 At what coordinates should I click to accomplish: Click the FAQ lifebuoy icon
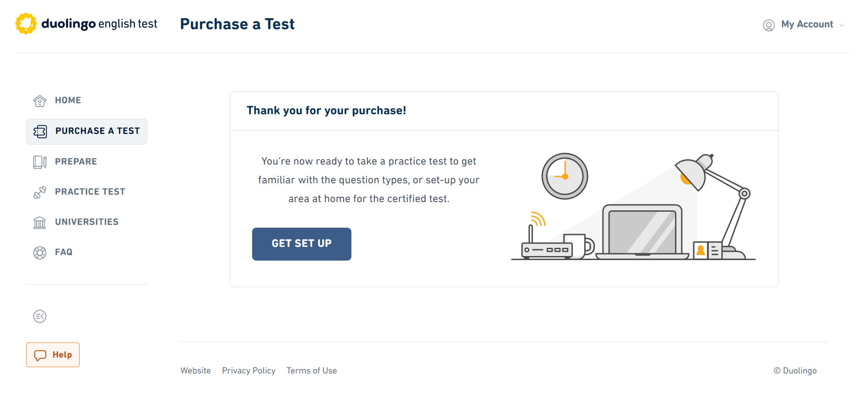pos(40,253)
